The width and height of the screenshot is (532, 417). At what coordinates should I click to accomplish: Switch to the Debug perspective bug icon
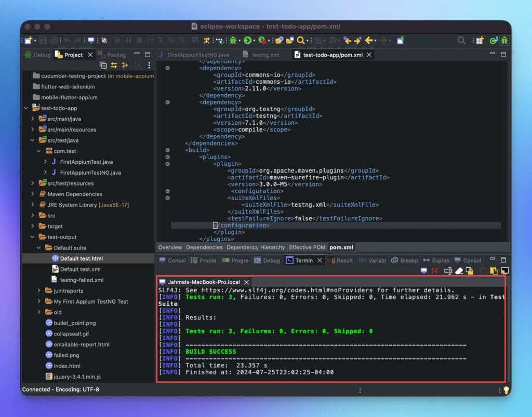504,41
